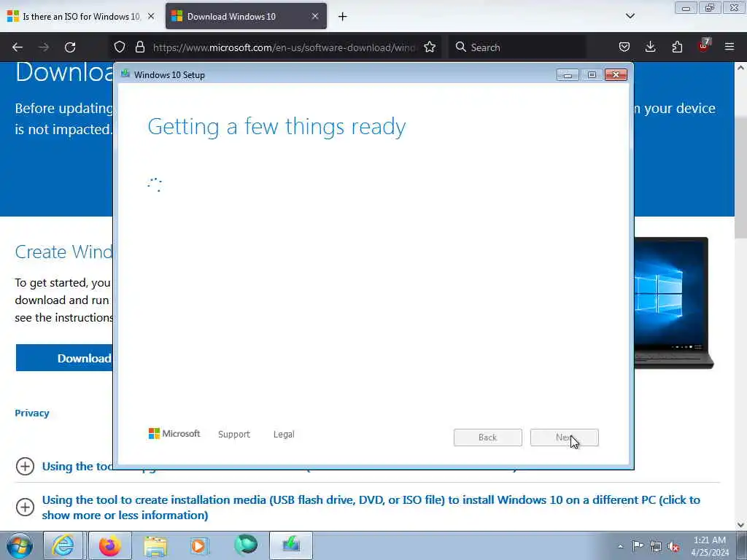Click the Show desktop strip
The height and width of the screenshot is (560, 747).
pos(741,545)
